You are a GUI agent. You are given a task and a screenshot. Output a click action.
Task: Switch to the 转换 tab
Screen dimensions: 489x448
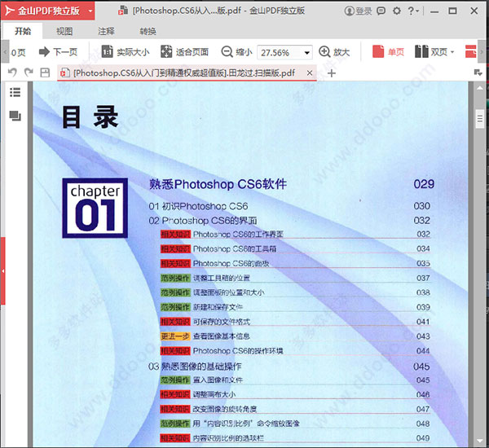coord(148,31)
